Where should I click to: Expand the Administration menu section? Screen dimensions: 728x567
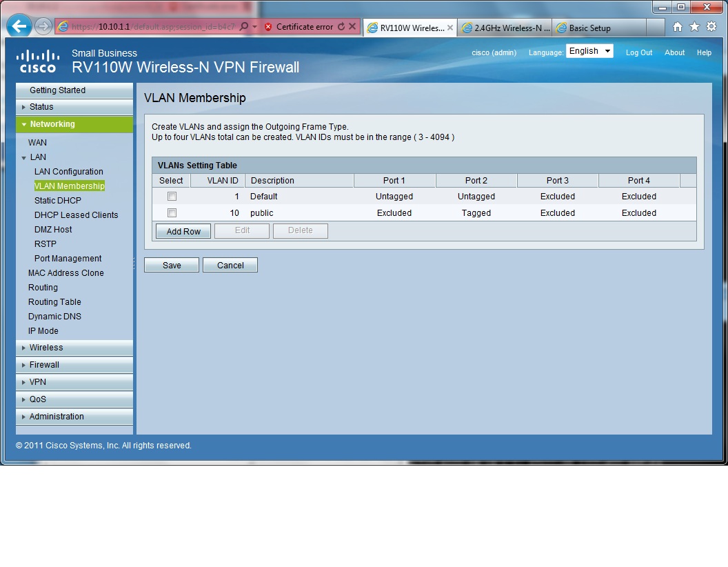[74, 416]
